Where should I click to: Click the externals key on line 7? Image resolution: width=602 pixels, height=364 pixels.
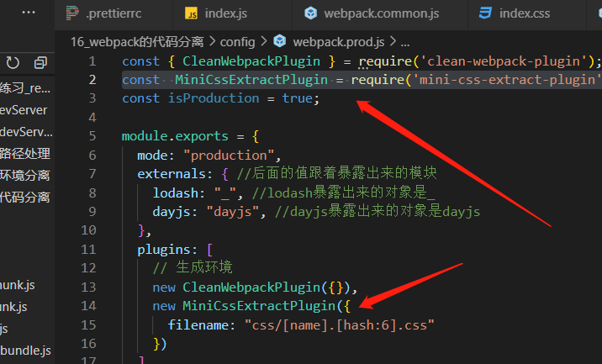click(x=172, y=174)
